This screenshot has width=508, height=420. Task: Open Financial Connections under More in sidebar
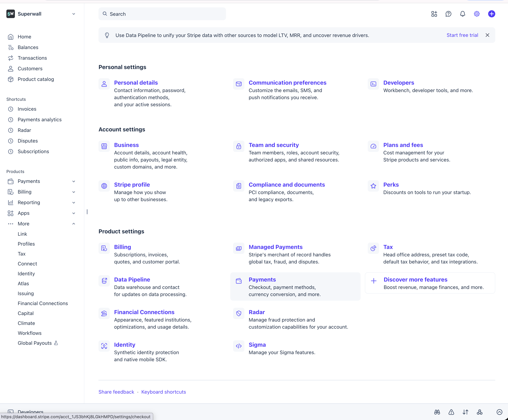click(43, 303)
